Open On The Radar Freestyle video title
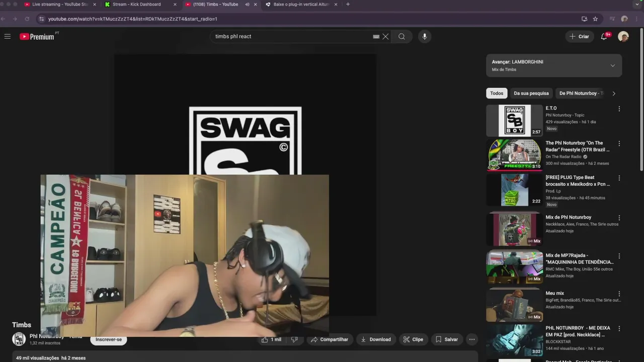Screen dimensions: 644x362 (578, 146)
